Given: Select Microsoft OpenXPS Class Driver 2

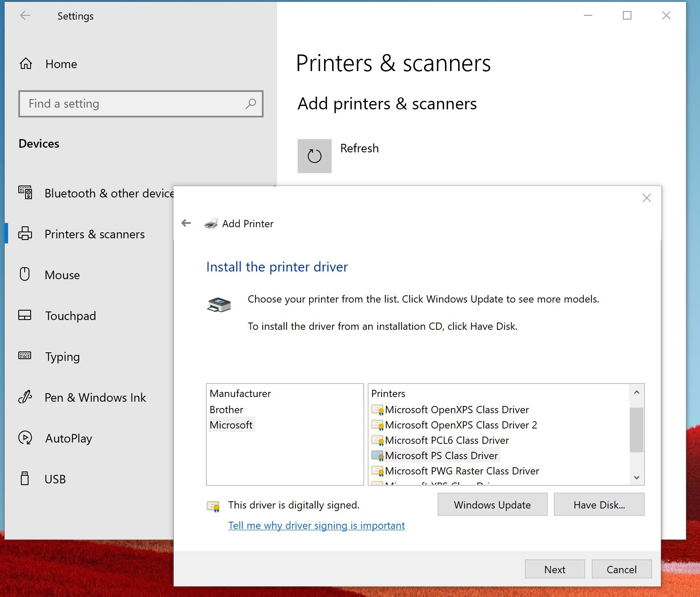Looking at the screenshot, I should coord(461,425).
